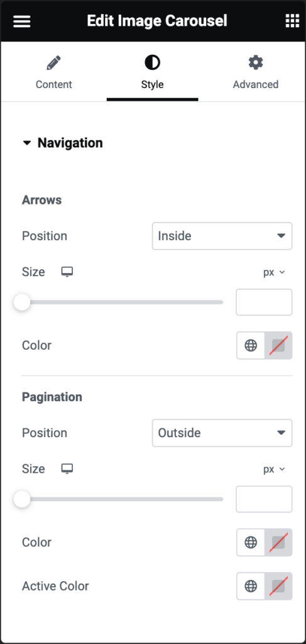
Task: Pick the Arrows Color swatch
Action: [278, 345]
